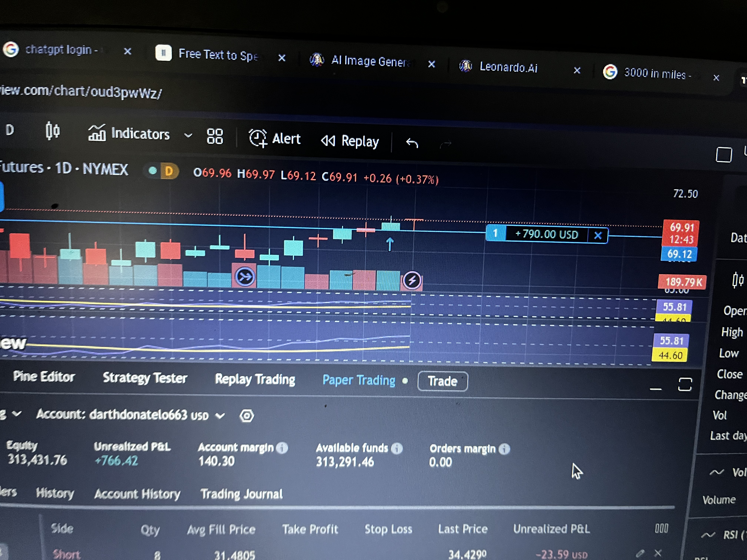The image size is (747, 560).
Task: Click the lightning bolt event marker
Action: point(412,280)
